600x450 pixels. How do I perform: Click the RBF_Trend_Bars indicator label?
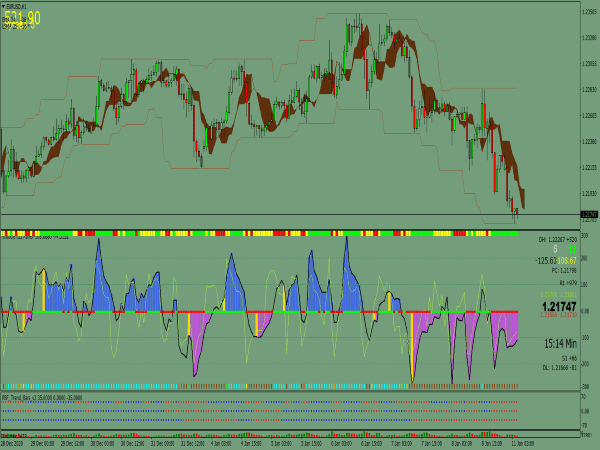coord(42,398)
